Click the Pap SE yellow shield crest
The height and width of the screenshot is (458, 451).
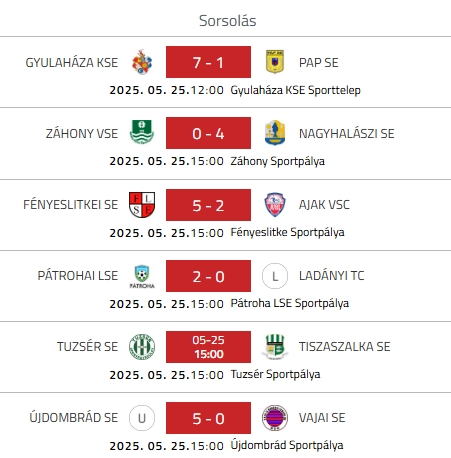[x=275, y=62]
